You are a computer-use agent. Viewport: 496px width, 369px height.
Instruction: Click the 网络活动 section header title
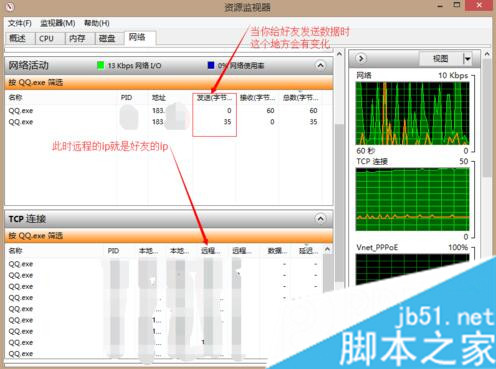29,65
